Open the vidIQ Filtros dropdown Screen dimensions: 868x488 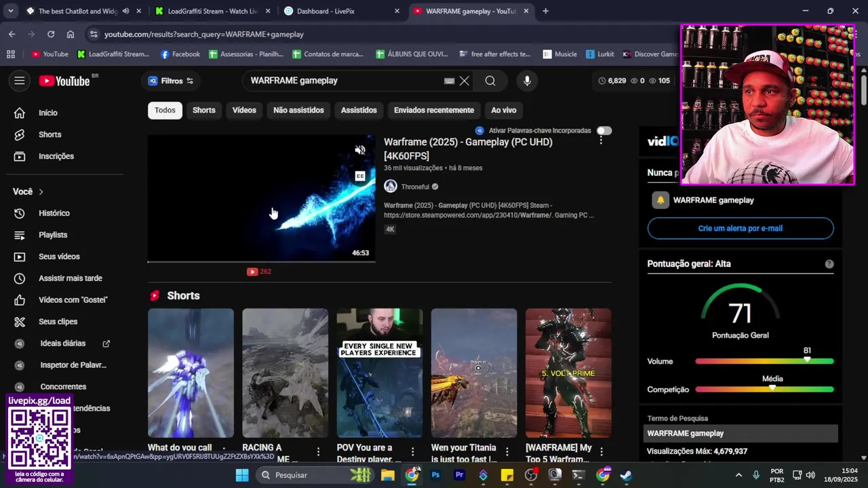coord(171,81)
